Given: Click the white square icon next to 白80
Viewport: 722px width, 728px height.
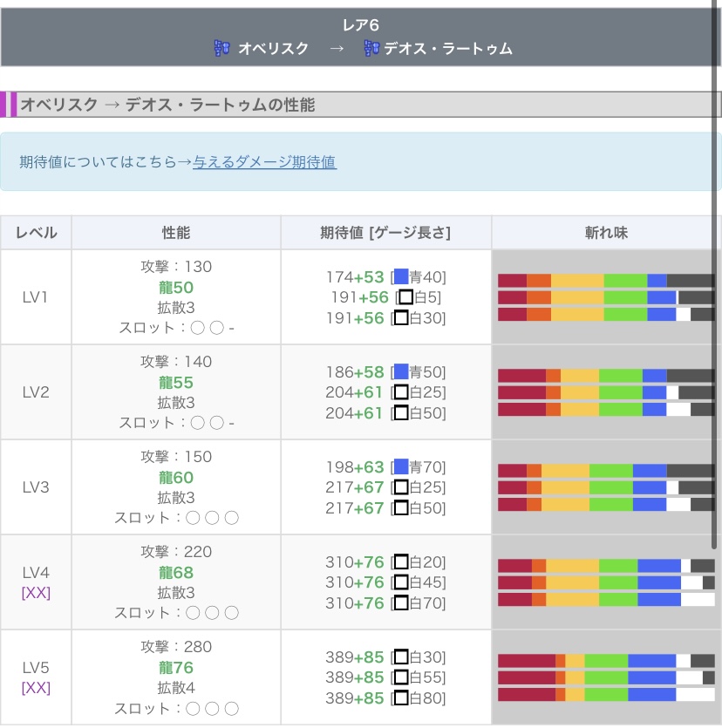Looking at the screenshot, I should point(401,698).
